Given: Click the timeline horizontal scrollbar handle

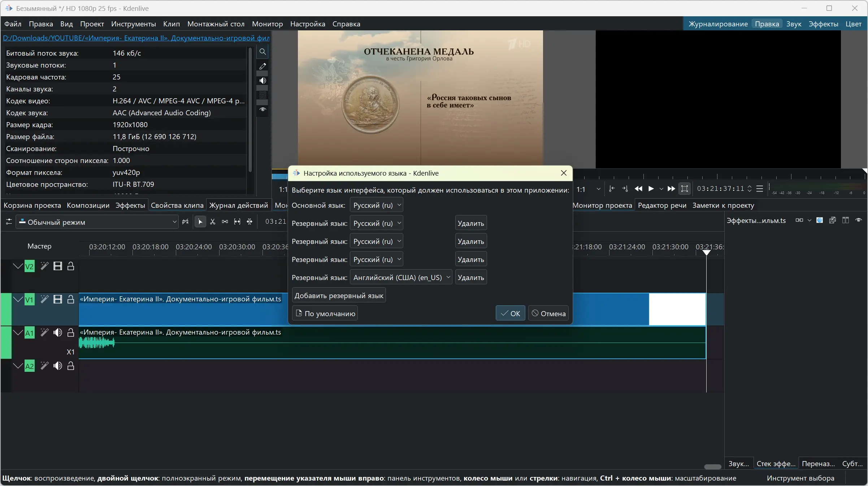Looking at the screenshot, I should 712,466.
